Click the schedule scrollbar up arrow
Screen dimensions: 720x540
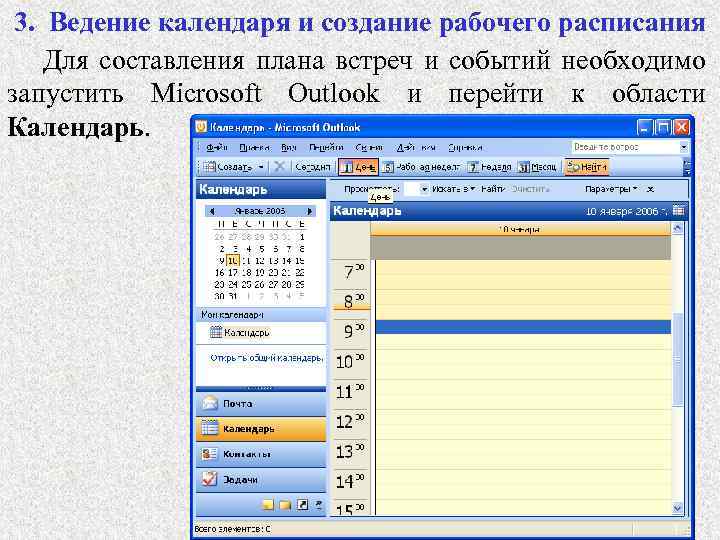[677, 228]
